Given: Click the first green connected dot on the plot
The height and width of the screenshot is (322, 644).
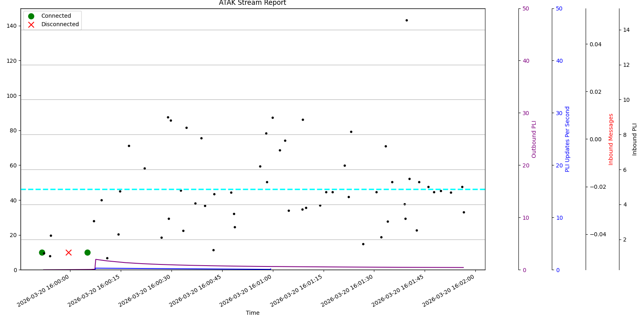Looking at the screenshot, I should [x=42, y=252].
